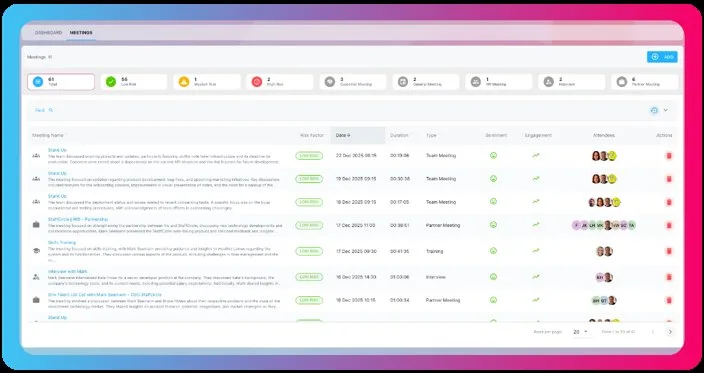This screenshot has width=704, height=373.
Task: Filter by General Meeting card
Action: tap(426, 82)
